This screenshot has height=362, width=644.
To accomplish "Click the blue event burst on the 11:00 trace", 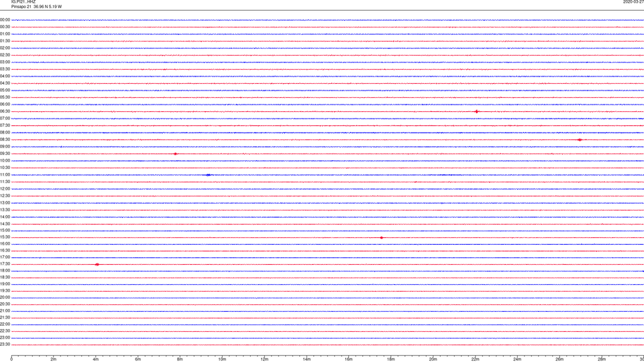I will 208,175.
